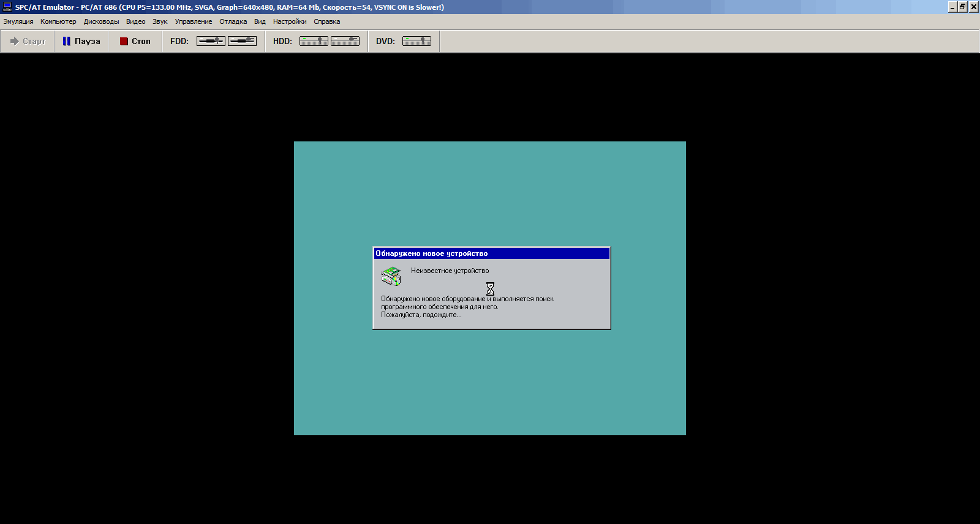Open the Отладка menu

click(x=233, y=21)
